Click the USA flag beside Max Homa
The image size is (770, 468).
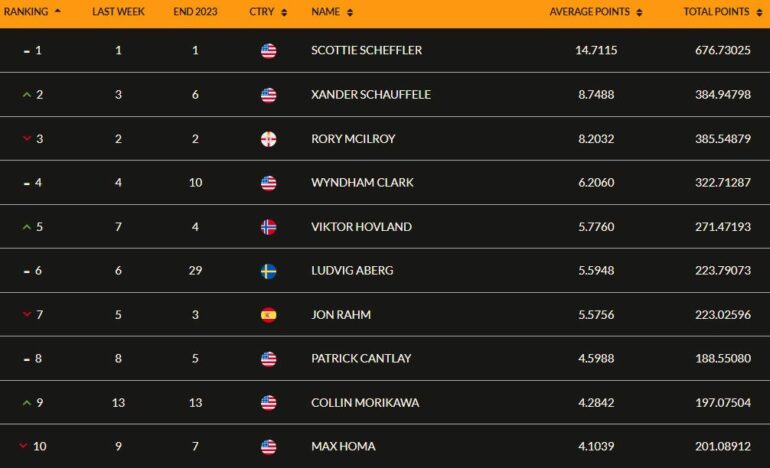coord(269,447)
